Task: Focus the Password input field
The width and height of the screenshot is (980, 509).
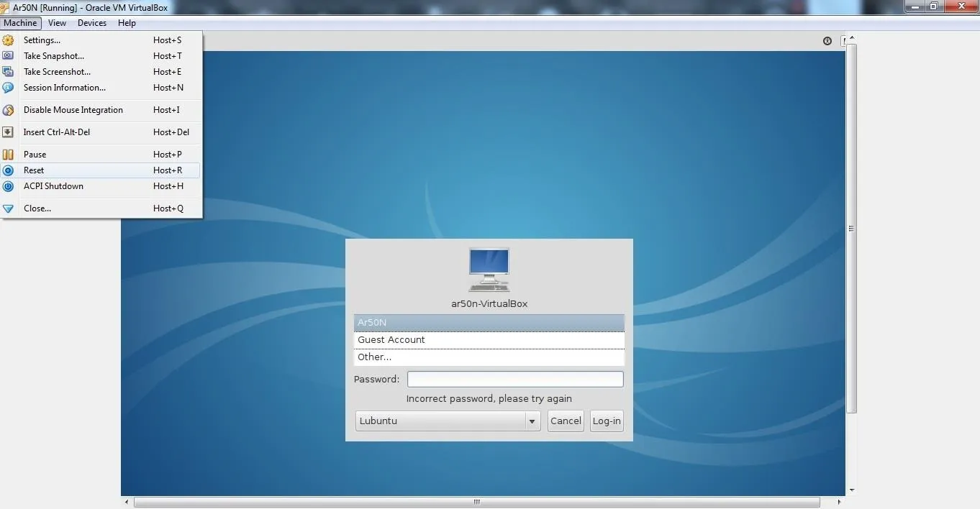Action: [515, 379]
